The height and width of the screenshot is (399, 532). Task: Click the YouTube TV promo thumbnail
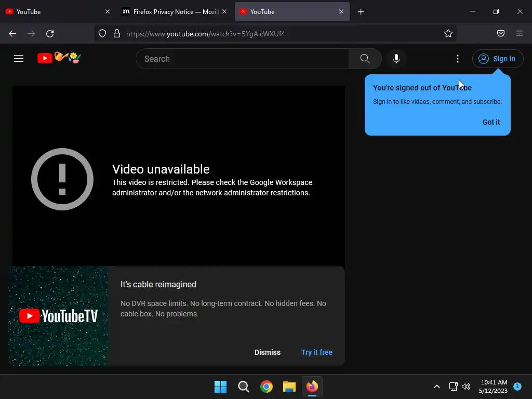tap(58, 315)
